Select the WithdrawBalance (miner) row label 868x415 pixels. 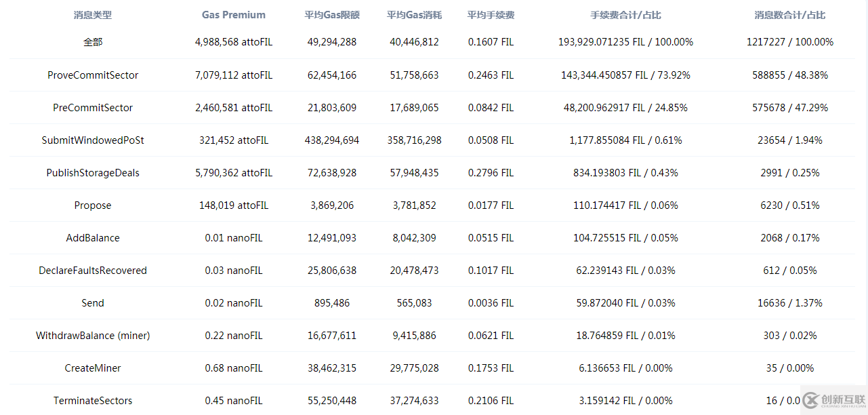tap(93, 336)
